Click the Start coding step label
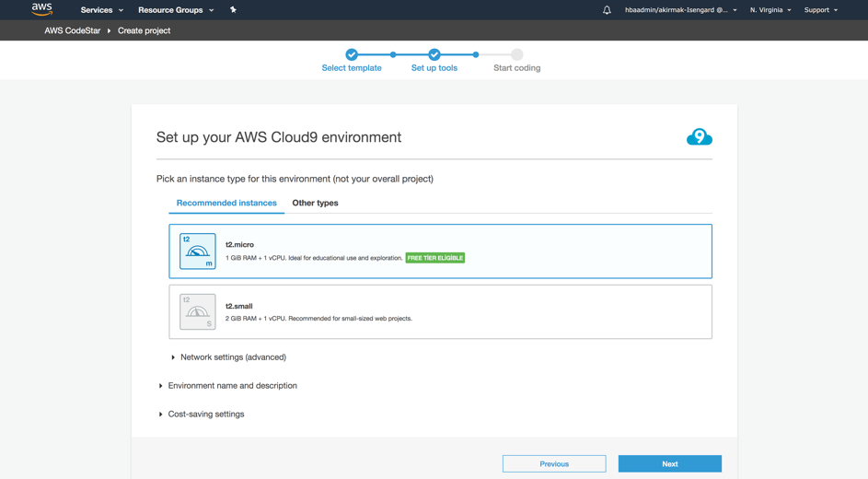 pos(517,67)
